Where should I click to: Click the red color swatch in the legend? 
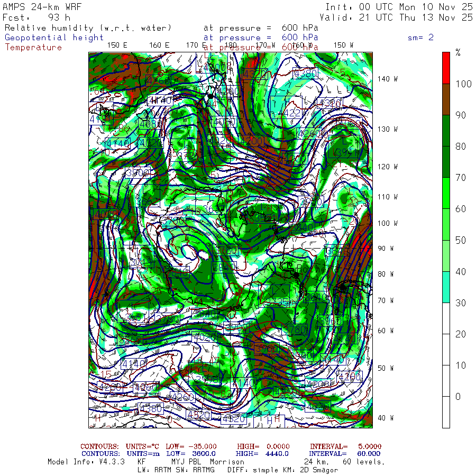446,67
